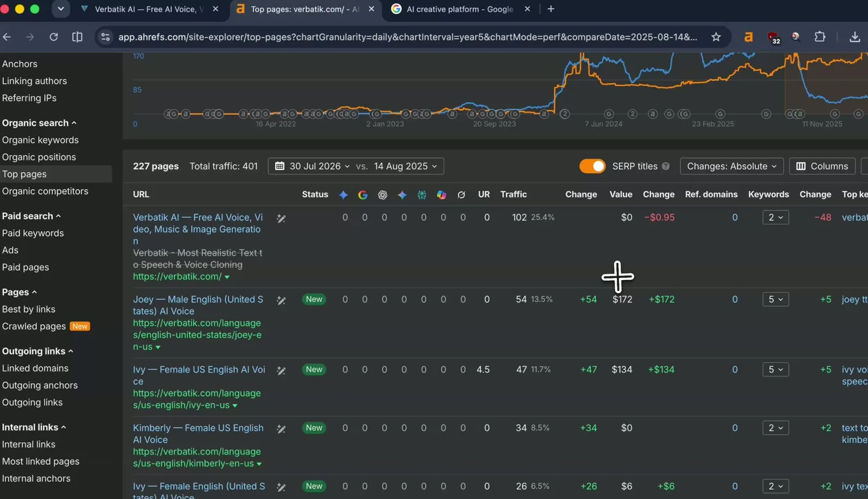
Task: Open the Columns button
Action: [822, 166]
